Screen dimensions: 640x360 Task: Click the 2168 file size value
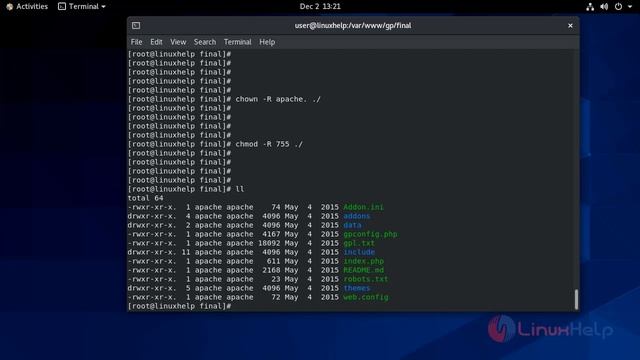[271, 270]
